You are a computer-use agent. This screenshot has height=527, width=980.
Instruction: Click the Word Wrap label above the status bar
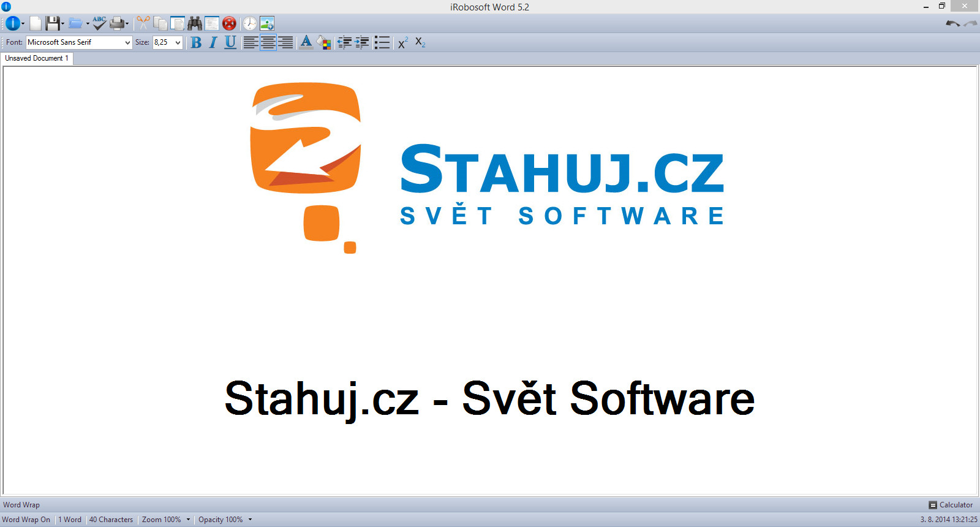click(21, 505)
